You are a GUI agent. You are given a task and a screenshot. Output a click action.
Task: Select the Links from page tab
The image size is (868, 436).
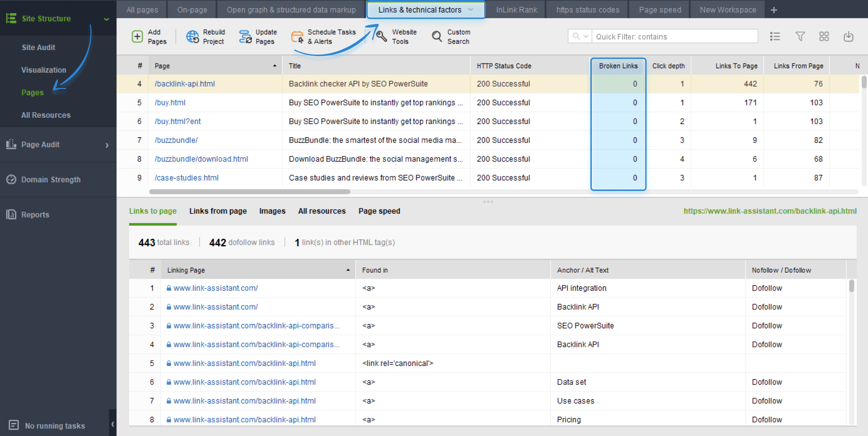click(x=218, y=211)
